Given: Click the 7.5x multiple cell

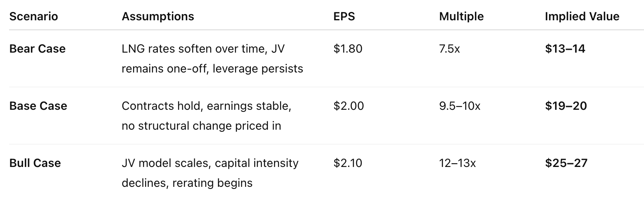Looking at the screenshot, I should coord(450,49).
